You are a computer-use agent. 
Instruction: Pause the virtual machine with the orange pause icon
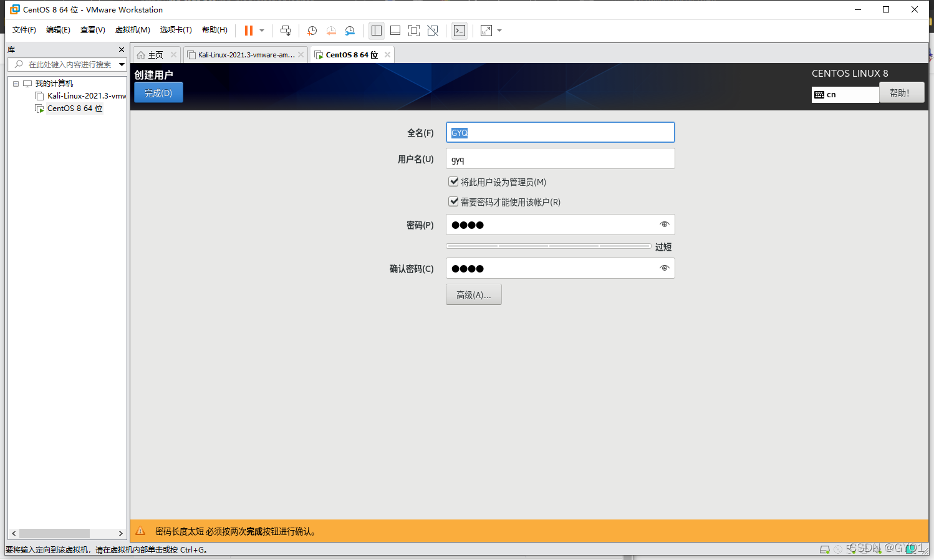point(249,31)
